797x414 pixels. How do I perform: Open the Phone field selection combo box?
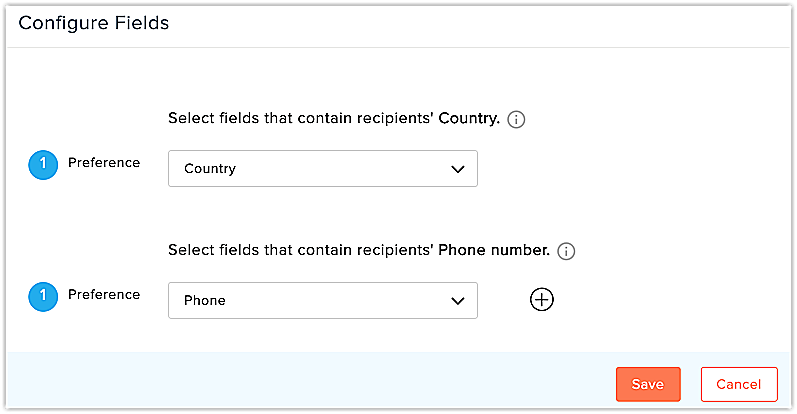pos(323,301)
